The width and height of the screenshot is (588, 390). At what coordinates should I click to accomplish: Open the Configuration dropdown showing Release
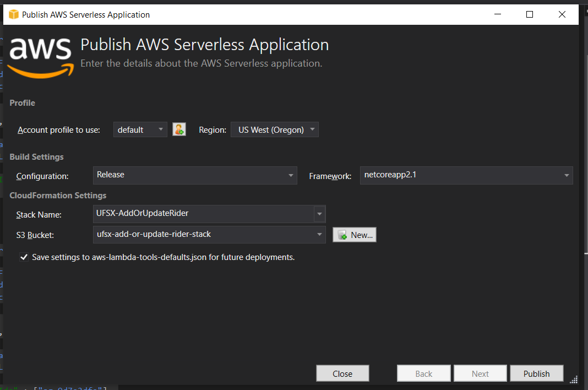(291, 175)
